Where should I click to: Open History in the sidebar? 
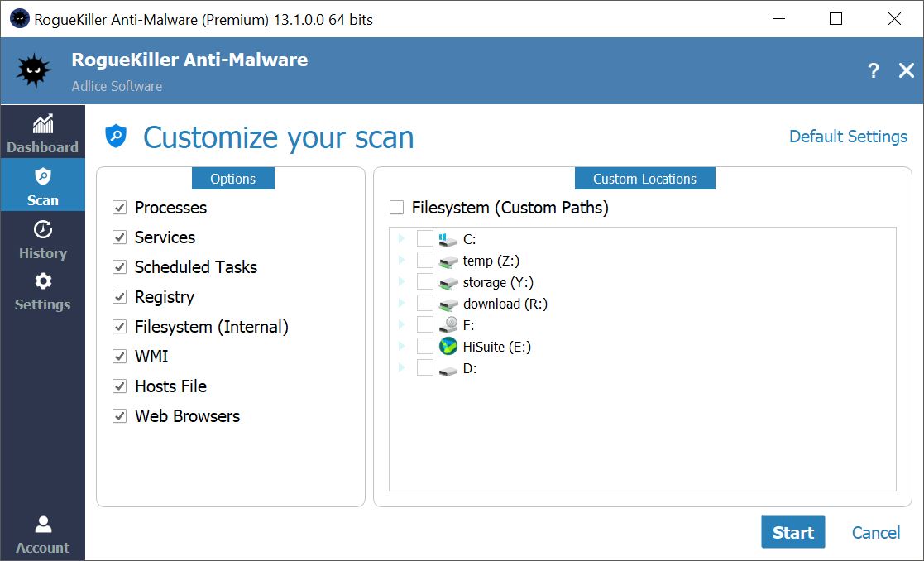(x=42, y=240)
